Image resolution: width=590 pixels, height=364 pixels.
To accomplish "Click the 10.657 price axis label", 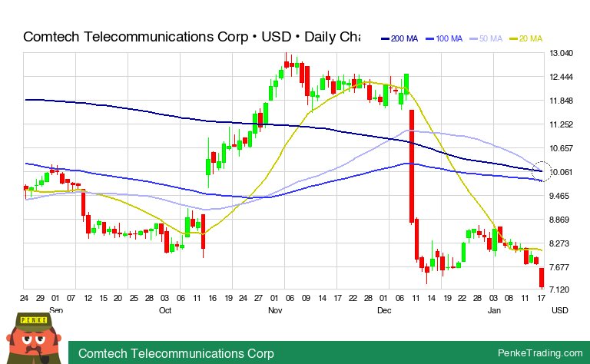I will pos(561,148).
